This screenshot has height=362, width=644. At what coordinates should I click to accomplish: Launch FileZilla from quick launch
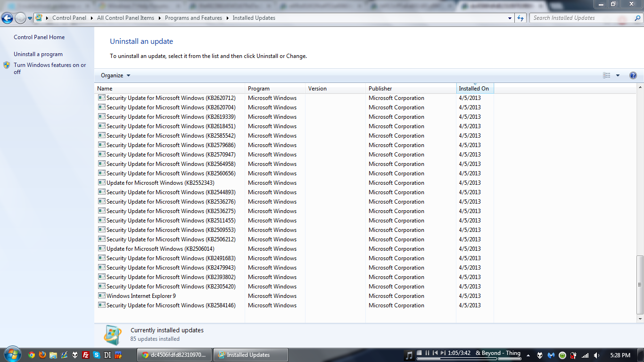(86, 355)
